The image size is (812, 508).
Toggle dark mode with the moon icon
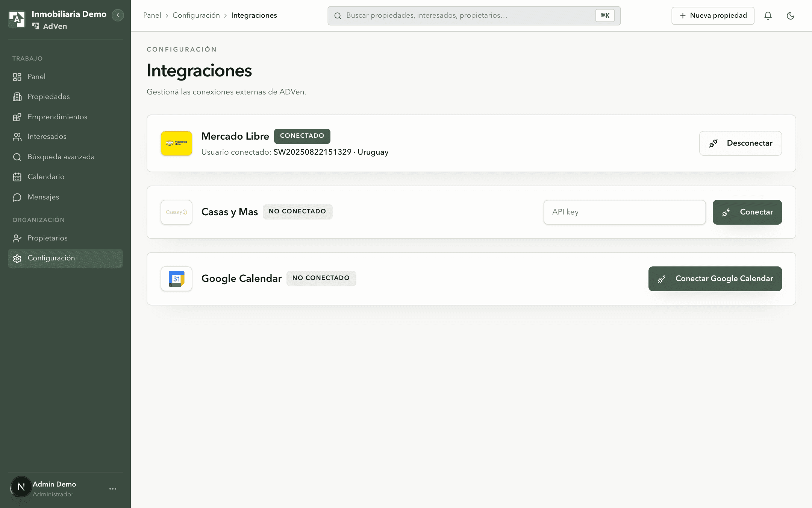pyautogui.click(x=791, y=16)
